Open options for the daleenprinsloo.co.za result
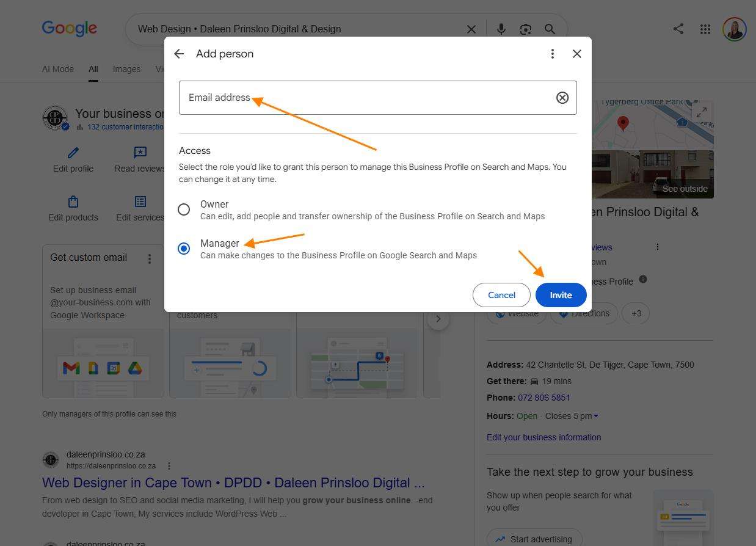 pos(169,466)
